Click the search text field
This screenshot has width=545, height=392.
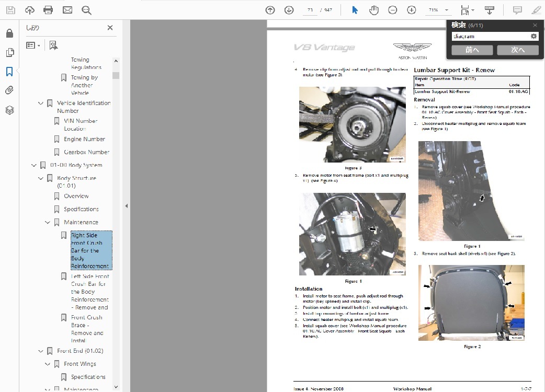(491, 36)
